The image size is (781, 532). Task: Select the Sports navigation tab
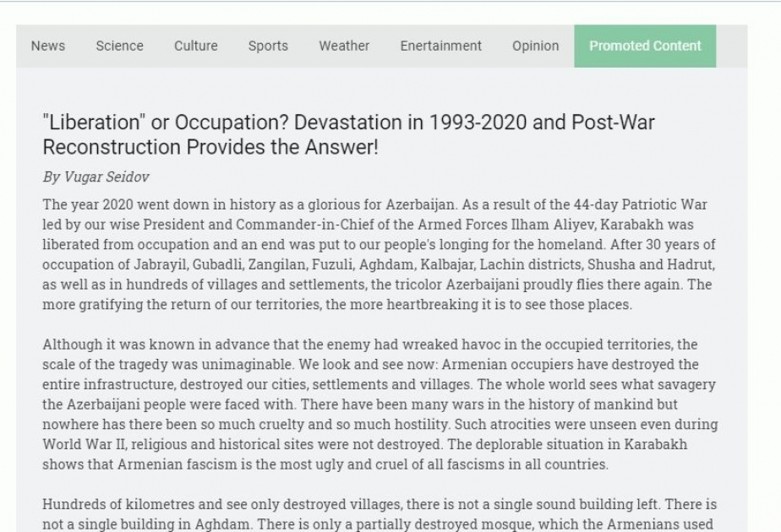coord(268,46)
